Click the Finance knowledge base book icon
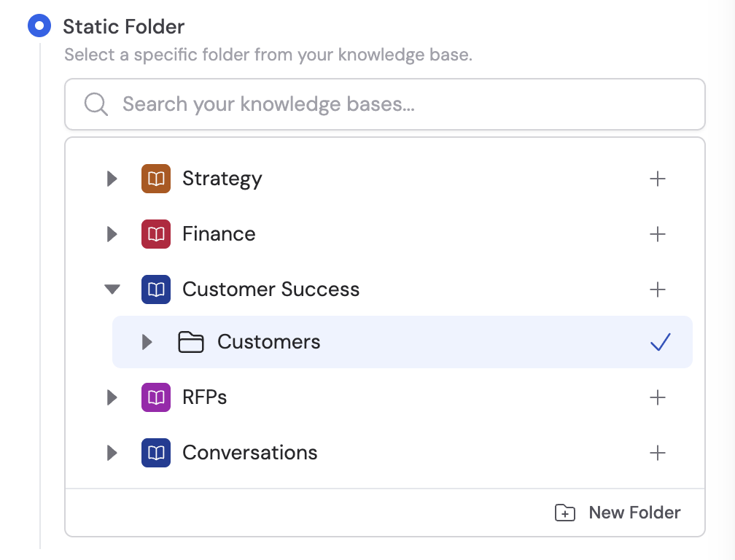 [155, 233]
